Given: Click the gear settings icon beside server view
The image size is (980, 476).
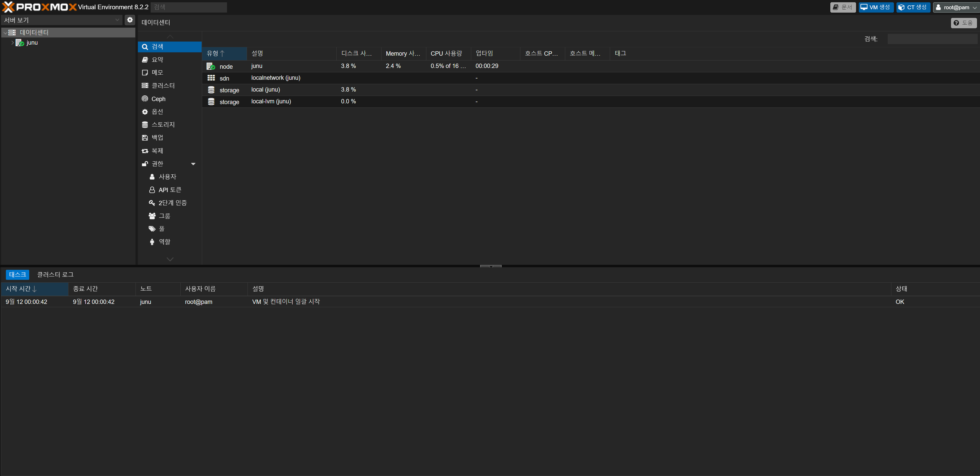Looking at the screenshot, I should (x=130, y=20).
